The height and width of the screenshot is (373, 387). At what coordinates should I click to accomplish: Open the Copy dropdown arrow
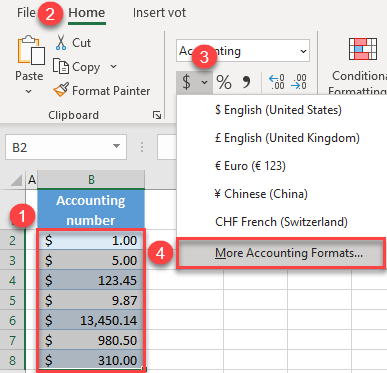pos(113,66)
